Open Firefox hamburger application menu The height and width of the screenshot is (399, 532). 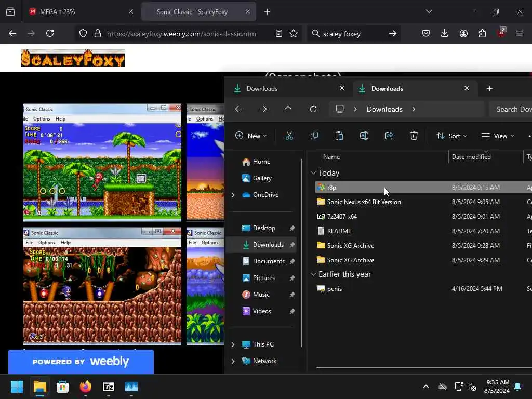point(520,33)
